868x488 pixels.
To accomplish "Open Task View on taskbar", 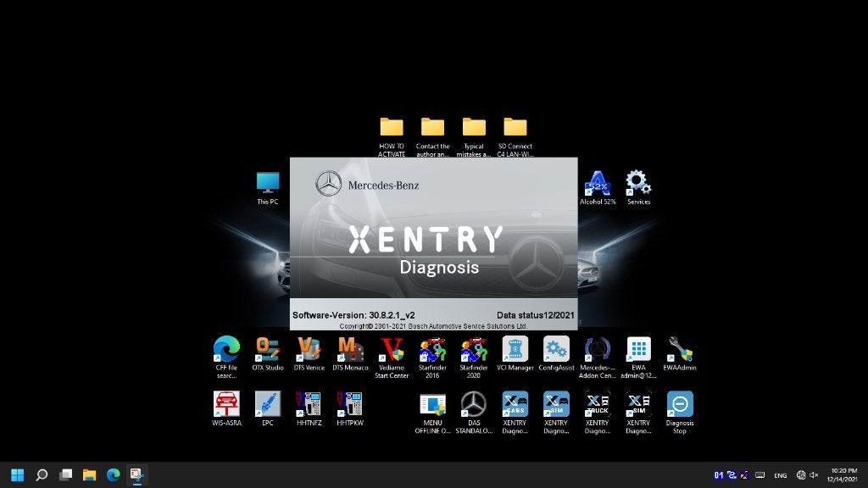I will [65, 474].
